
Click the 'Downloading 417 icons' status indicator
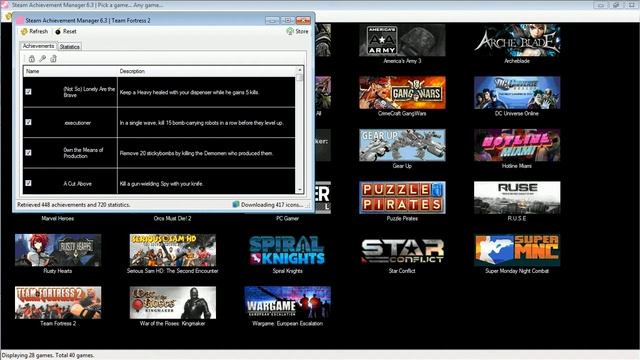click(x=268, y=205)
